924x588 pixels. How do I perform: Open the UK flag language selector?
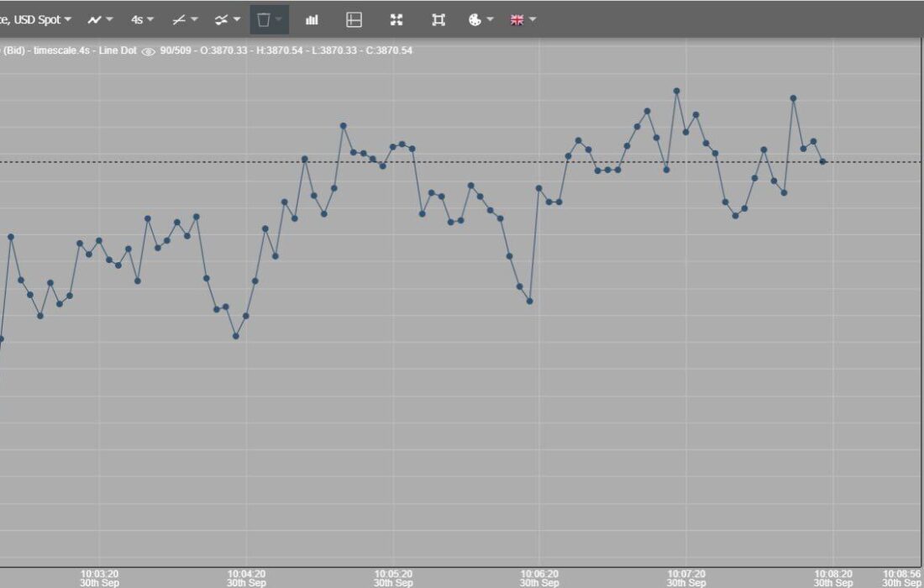522,19
